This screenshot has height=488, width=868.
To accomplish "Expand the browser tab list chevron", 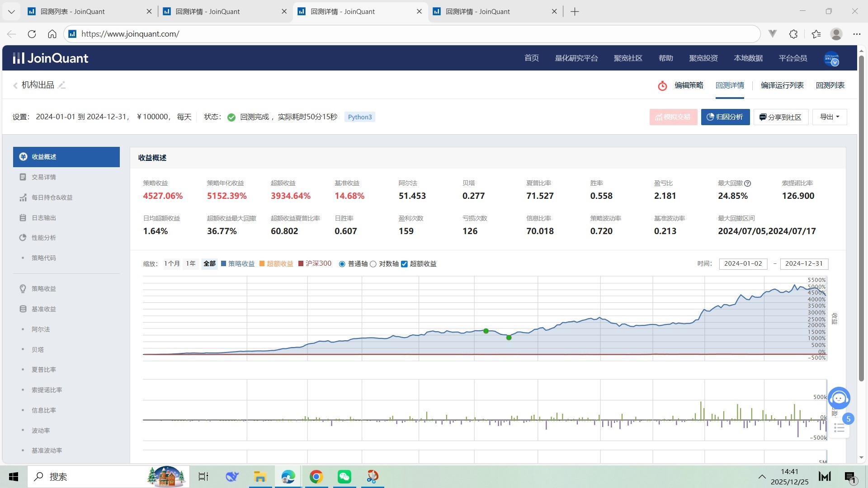I will click(11, 11).
